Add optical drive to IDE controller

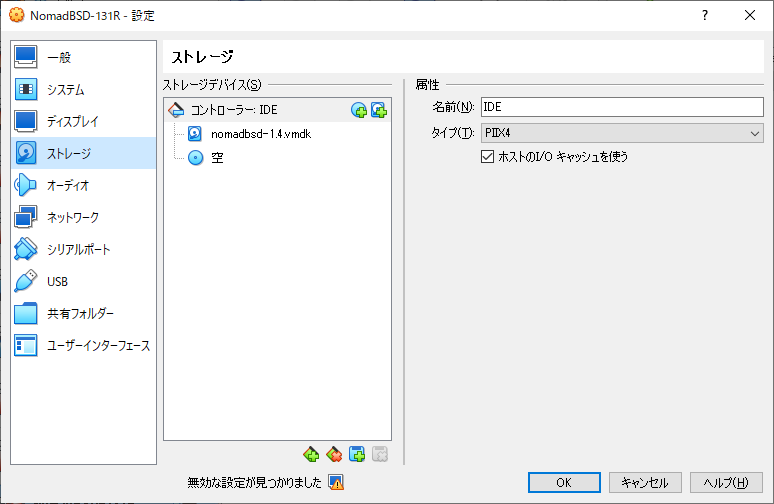point(359,110)
